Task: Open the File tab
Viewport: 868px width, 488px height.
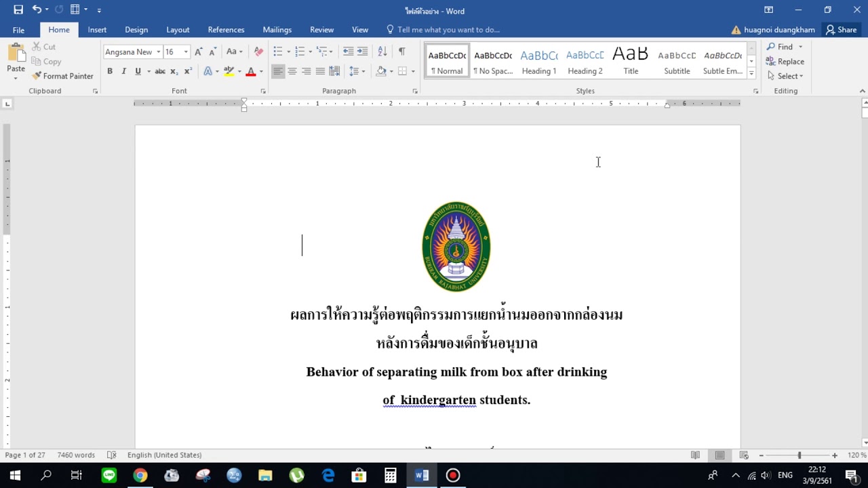Action: coord(18,30)
